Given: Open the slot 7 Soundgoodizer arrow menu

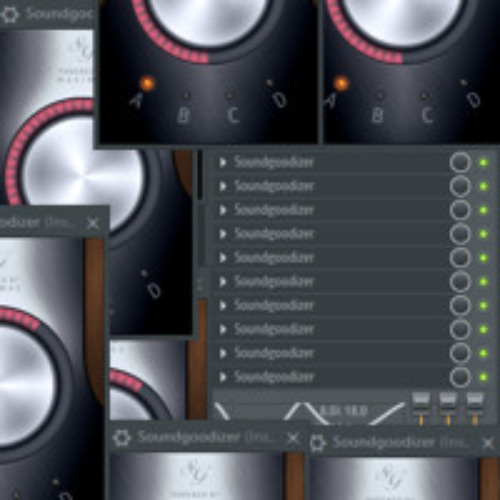Looking at the screenshot, I should [x=223, y=306].
